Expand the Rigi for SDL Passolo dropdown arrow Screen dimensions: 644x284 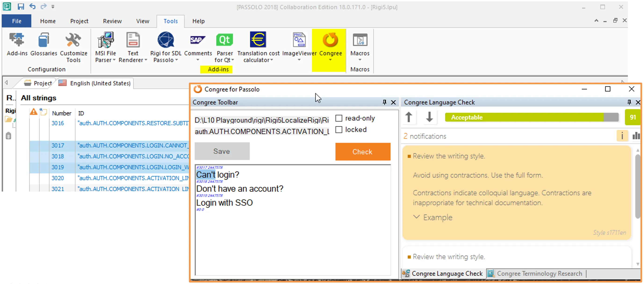click(176, 60)
